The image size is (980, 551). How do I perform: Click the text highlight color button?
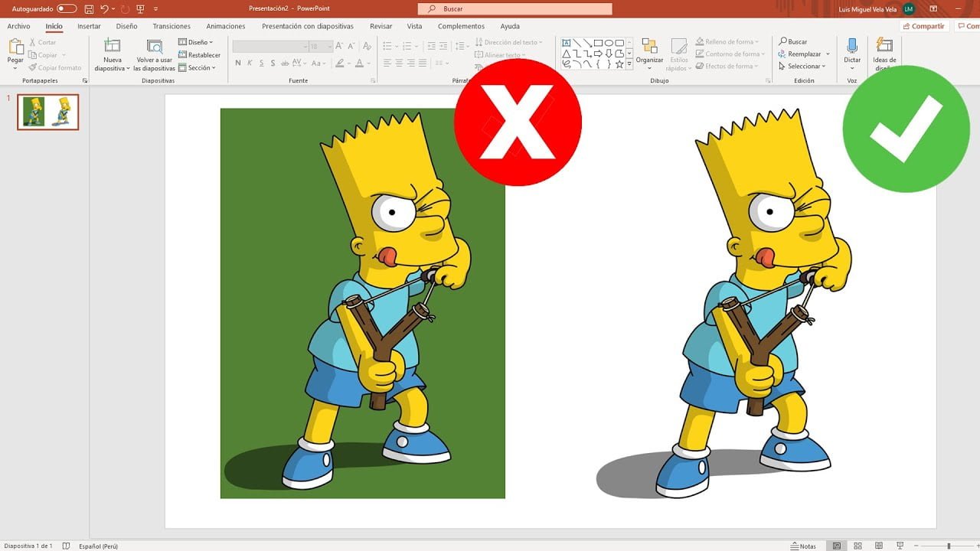click(340, 63)
